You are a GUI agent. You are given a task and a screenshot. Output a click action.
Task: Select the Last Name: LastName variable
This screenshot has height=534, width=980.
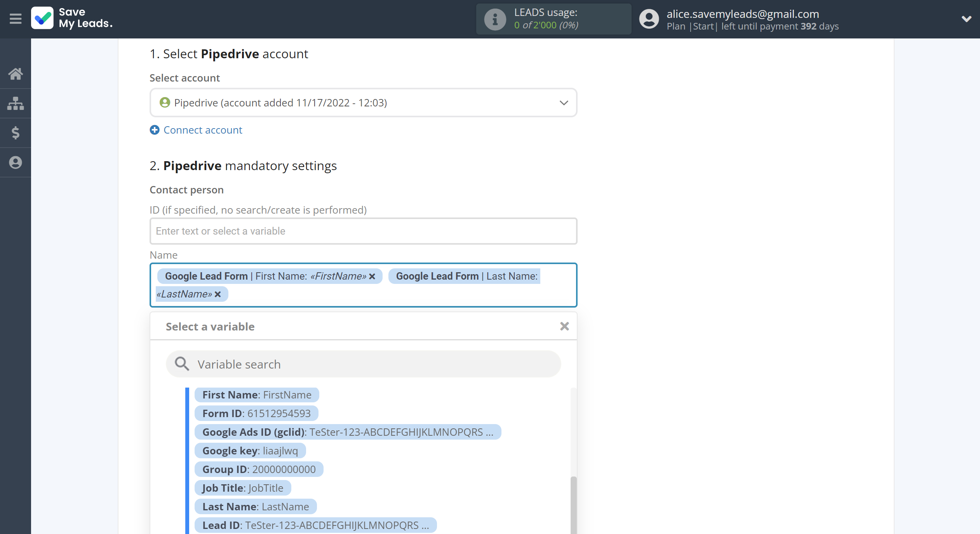(x=256, y=507)
